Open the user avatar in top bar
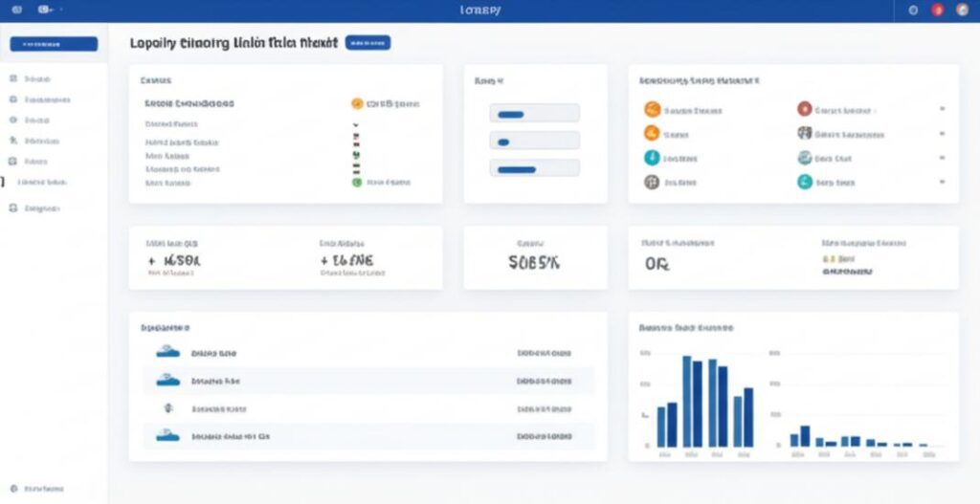The image size is (980, 504). click(963, 10)
